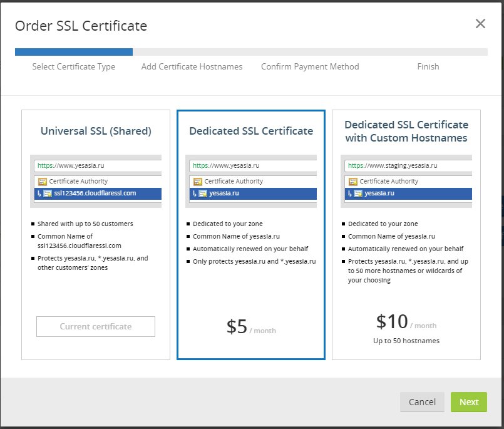Click Certificate Authority icon in Custom Hostnames preview
The width and height of the screenshot is (504, 429).
[x=352, y=182]
